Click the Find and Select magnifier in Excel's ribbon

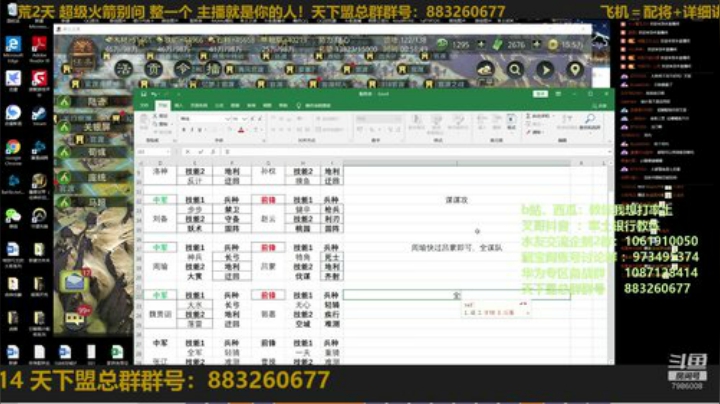pyautogui.click(x=591, y=121)
